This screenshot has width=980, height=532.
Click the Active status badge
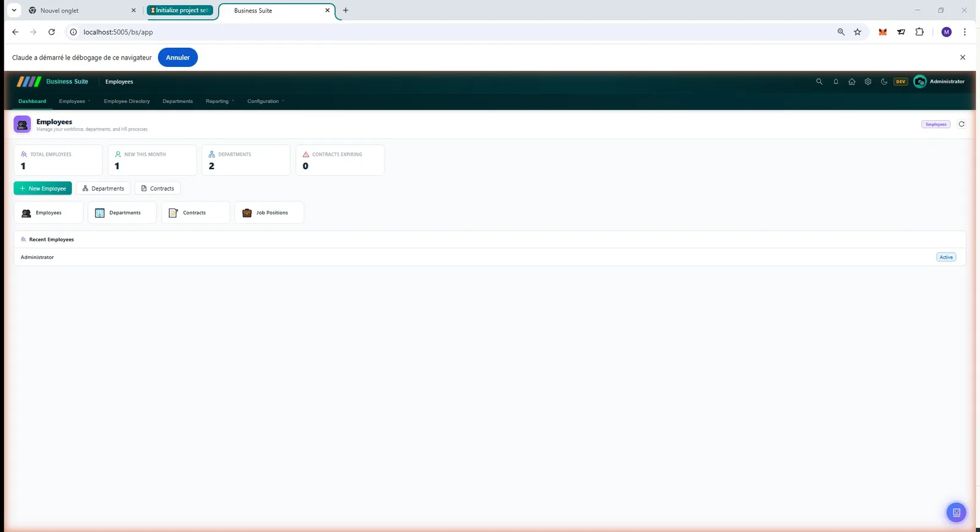(x=946, y=257)
